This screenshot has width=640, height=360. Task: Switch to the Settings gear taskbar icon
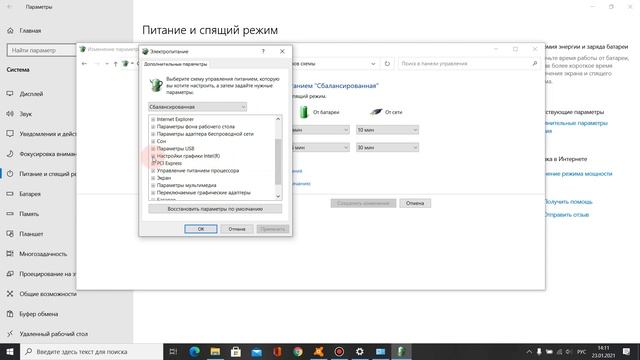[360, 351]
